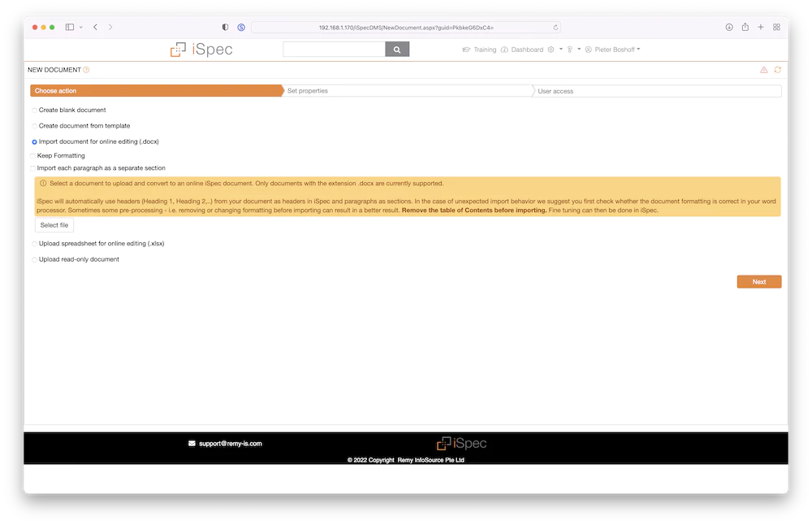Select Create document from template option

[35, 126]
